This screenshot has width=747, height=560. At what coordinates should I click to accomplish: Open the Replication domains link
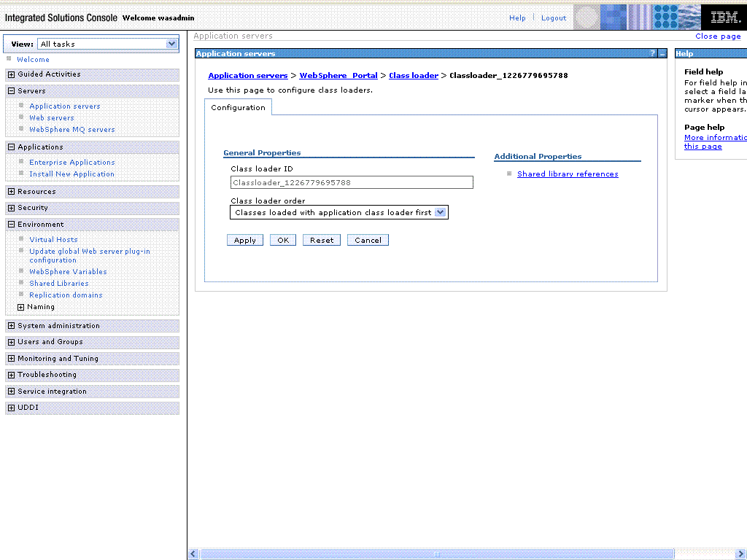point(66,295)
